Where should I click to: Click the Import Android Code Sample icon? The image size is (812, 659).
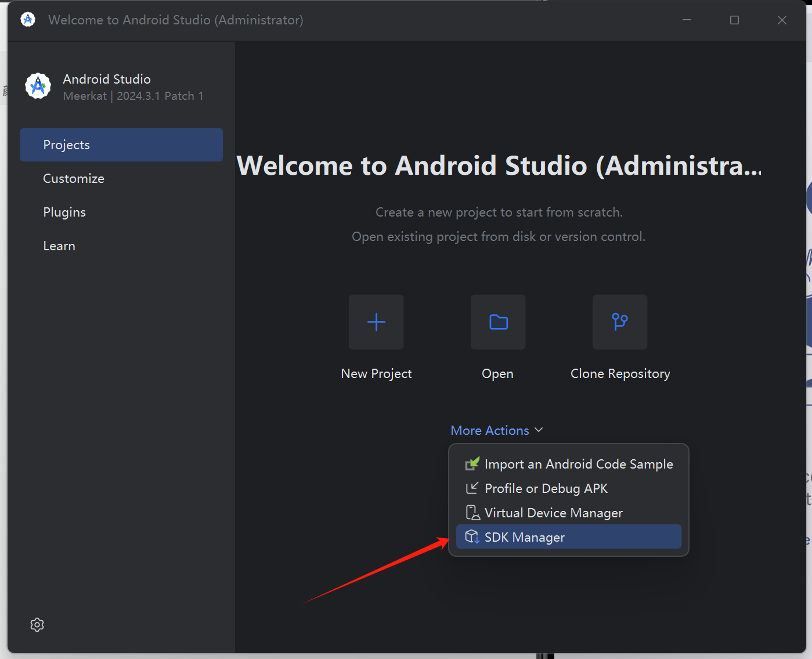(x=472, y=464)
